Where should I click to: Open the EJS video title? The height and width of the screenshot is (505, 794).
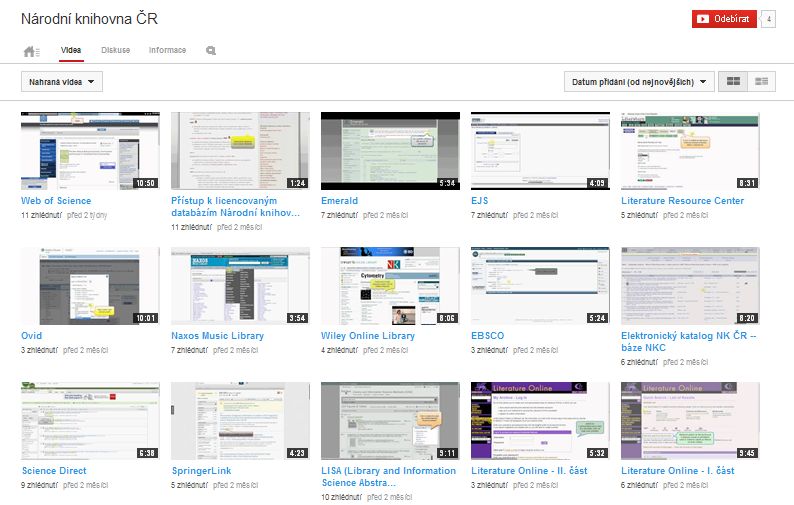coord(480,201)
